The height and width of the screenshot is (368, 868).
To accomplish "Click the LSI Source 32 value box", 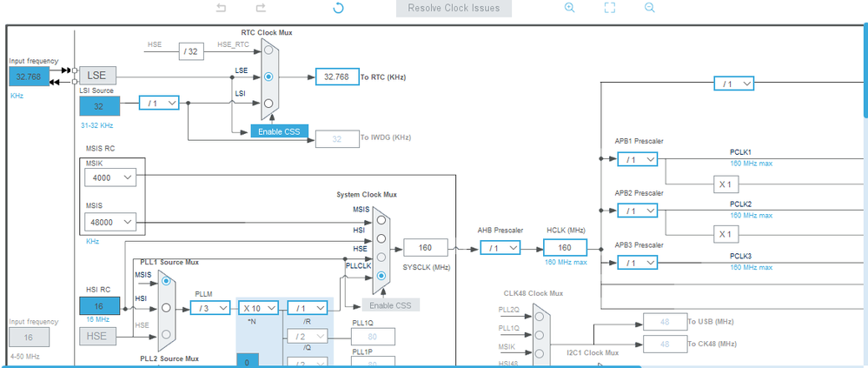I will pyautogui.click(x=100, y=106).
